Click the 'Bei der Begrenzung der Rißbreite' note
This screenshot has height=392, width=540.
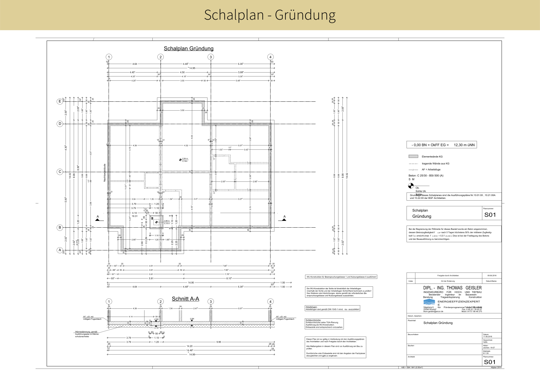(454, 234)
